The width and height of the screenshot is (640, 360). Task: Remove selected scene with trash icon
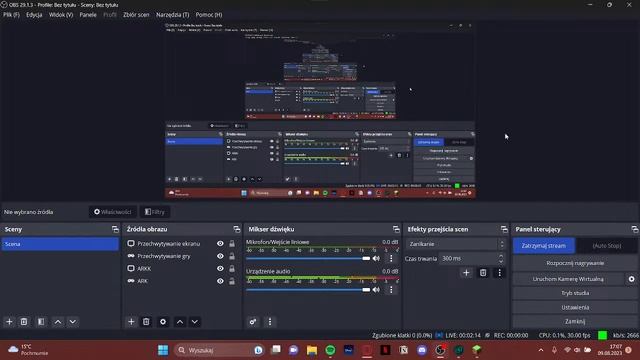[x=24, y=322]
